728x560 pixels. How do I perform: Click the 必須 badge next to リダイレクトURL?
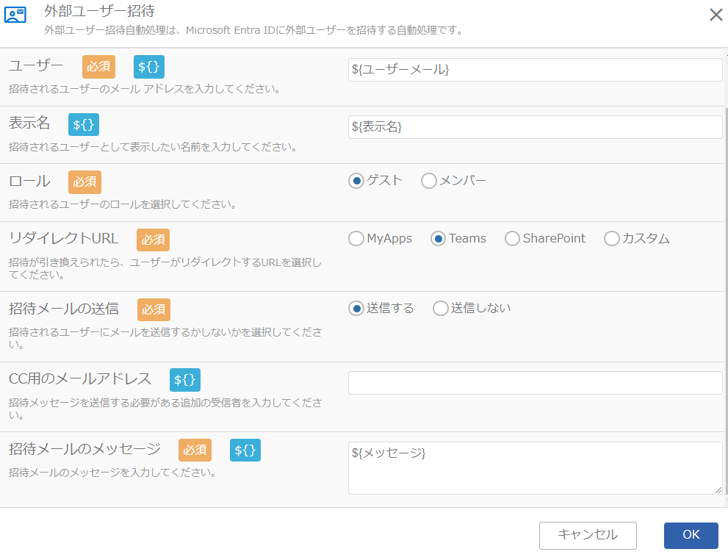[154, 240]
